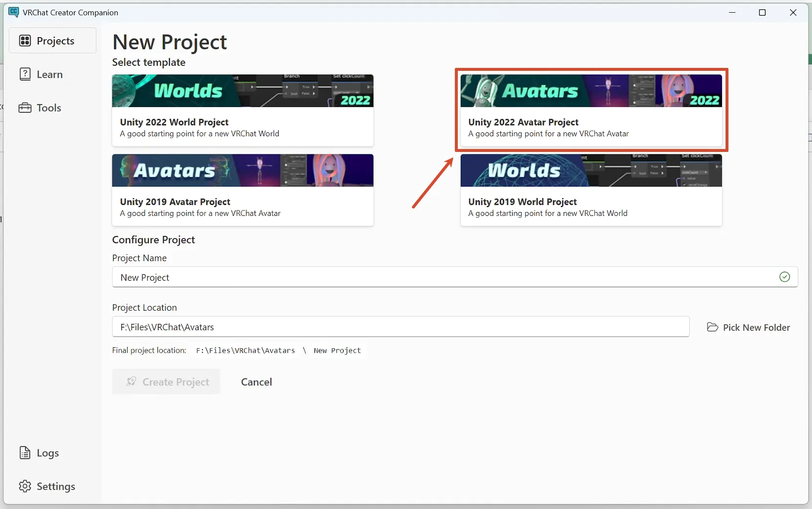Click the Tools toolbox icon
Viewport: 812px width, 509px height.
(x=25, y=107)
